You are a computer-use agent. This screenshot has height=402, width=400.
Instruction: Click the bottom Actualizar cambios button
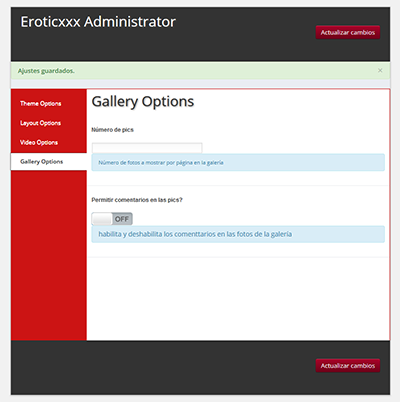(348, 366)
